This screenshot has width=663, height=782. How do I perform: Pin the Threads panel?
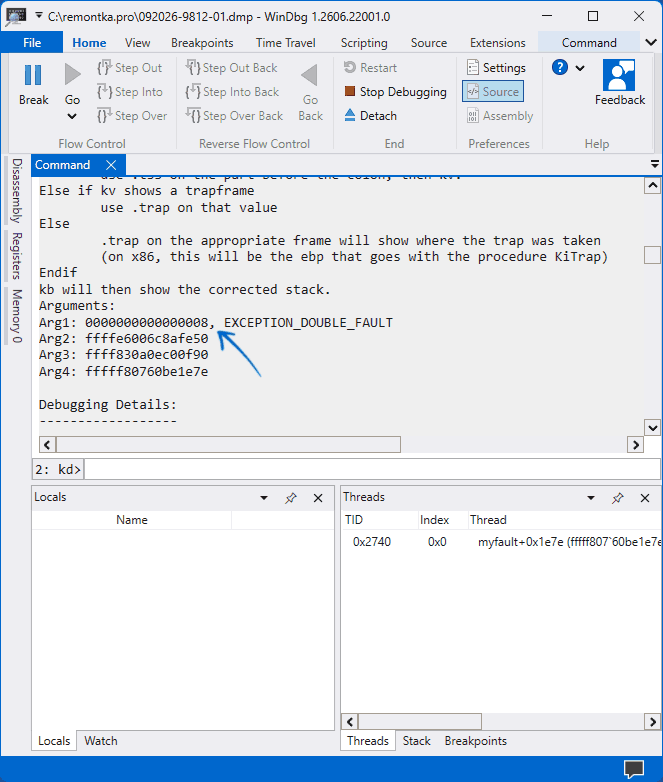coord(618,498)
